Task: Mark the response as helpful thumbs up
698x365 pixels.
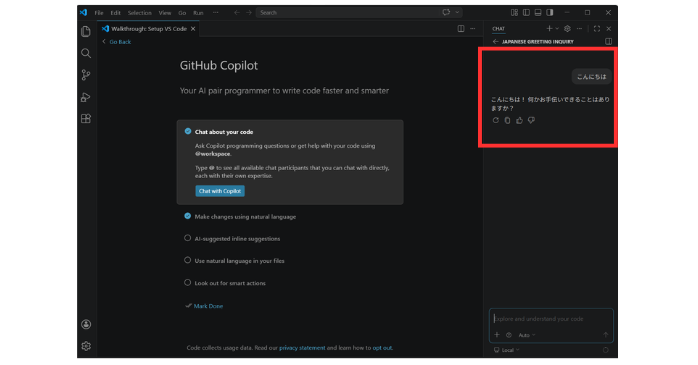Action: (519, 120)
